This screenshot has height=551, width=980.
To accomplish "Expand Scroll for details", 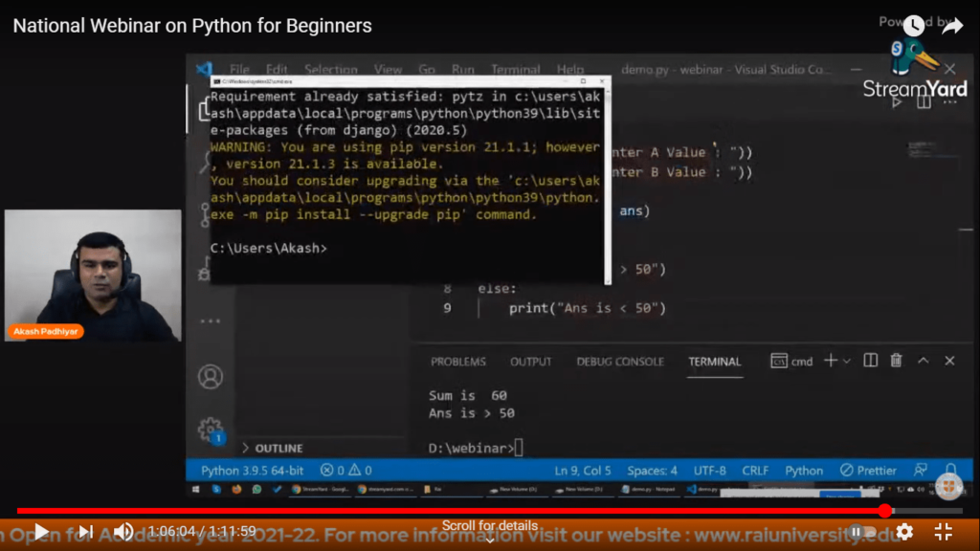I will (x=490, y=530).
